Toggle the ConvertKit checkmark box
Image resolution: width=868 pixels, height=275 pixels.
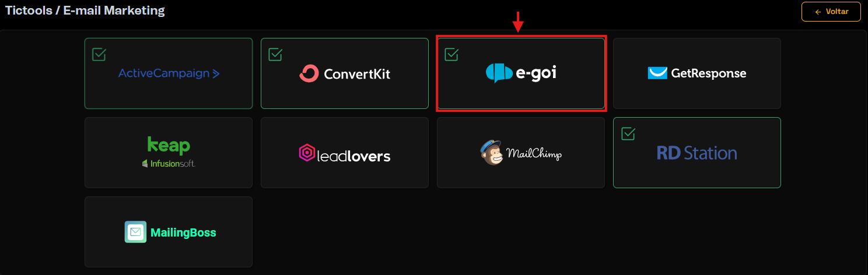(275, 55)
